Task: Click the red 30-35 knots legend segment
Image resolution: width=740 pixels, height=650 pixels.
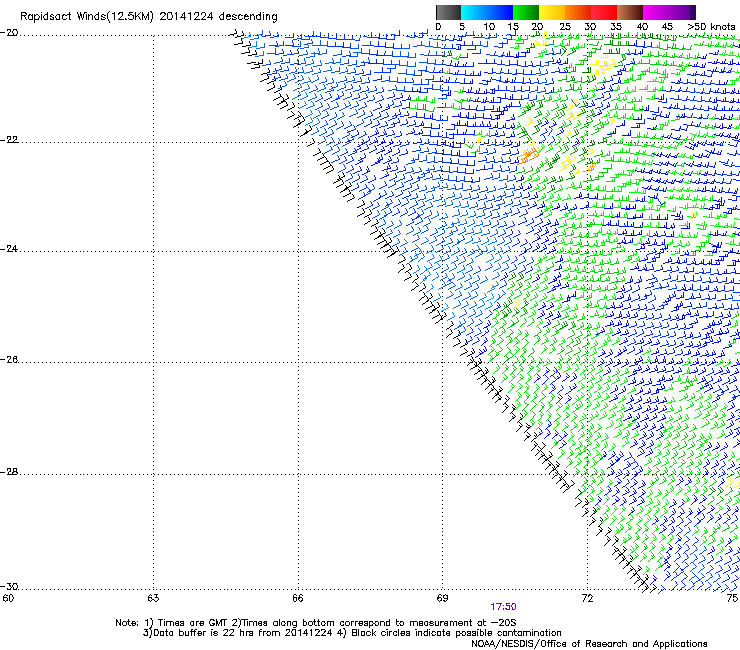Action: [604, 12]
